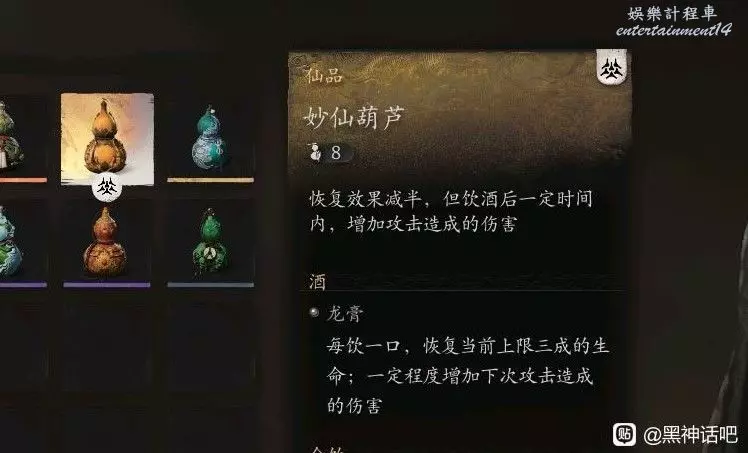Click the 妙仙葫芦 item title

354,117
